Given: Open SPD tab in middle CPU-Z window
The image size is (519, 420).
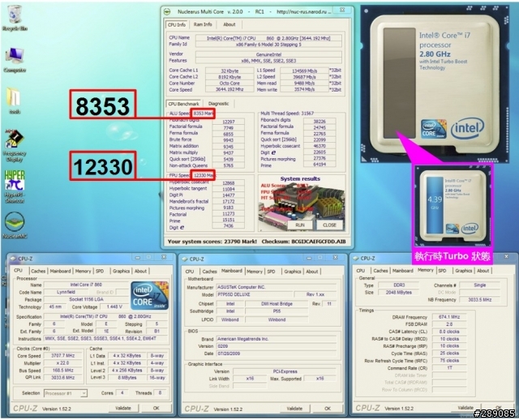Looking at the screenshot, I should click(271, 272).
